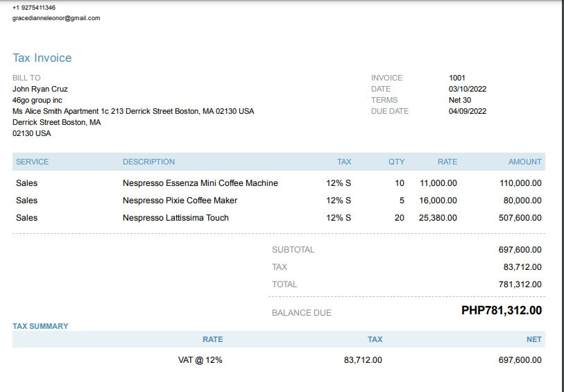Click invoice number 1001
This screenshot has width=564, height=392.
pos(456,78)
